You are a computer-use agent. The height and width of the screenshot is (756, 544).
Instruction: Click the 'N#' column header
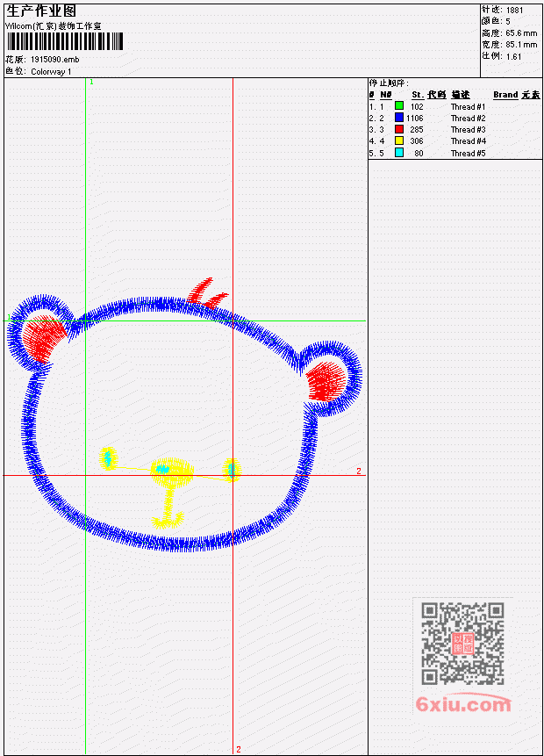click(x=385, y=95)
